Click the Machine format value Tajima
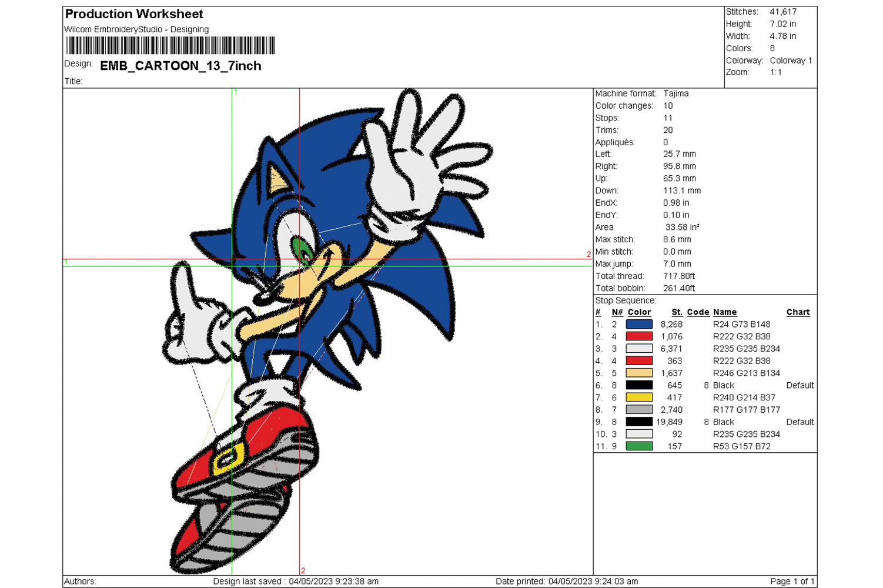 click(x=676, y=93)
